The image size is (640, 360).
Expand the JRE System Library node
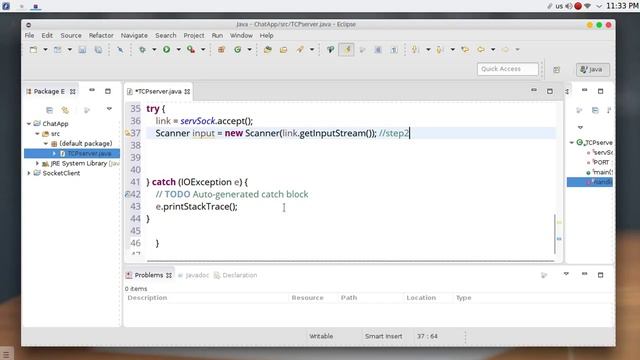click(x=37, y=163)
